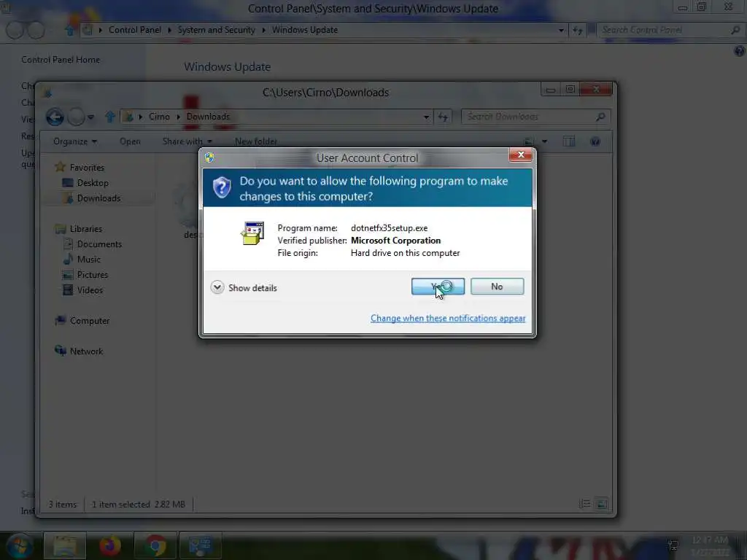Switch to large icons view in status bar
The width and height of the screenshot is (747, 560).
602,504
